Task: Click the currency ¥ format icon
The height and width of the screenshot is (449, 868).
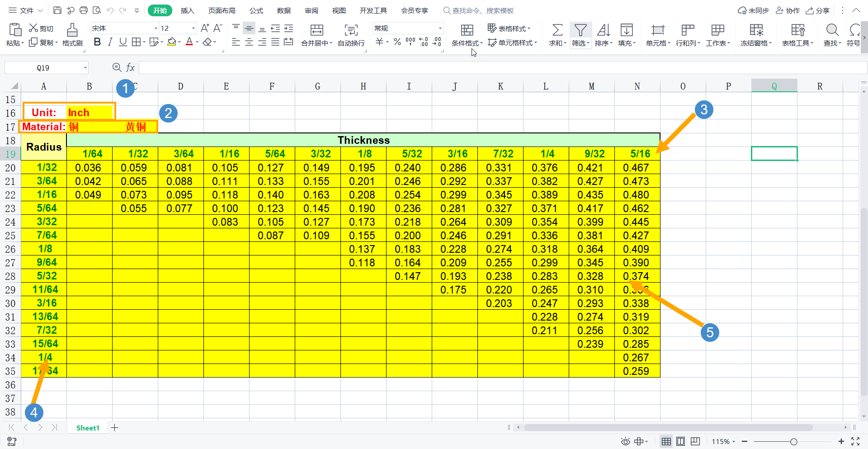Action: pos(379,42)
